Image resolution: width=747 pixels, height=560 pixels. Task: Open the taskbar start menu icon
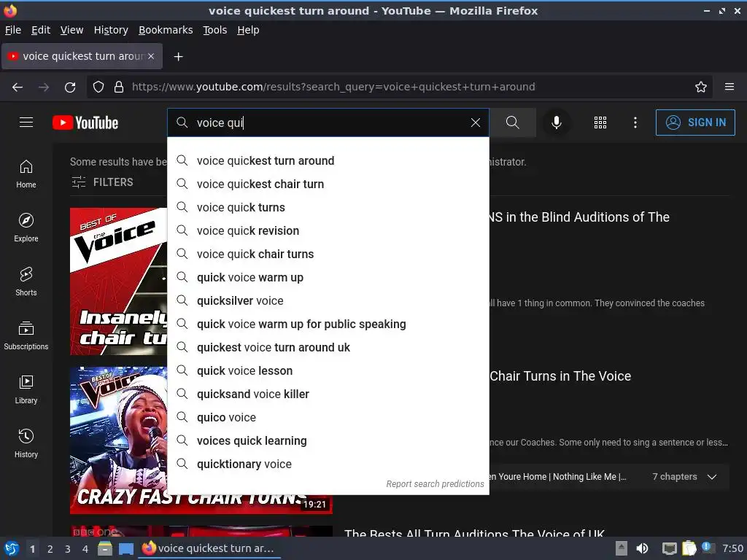pos(12,548)
